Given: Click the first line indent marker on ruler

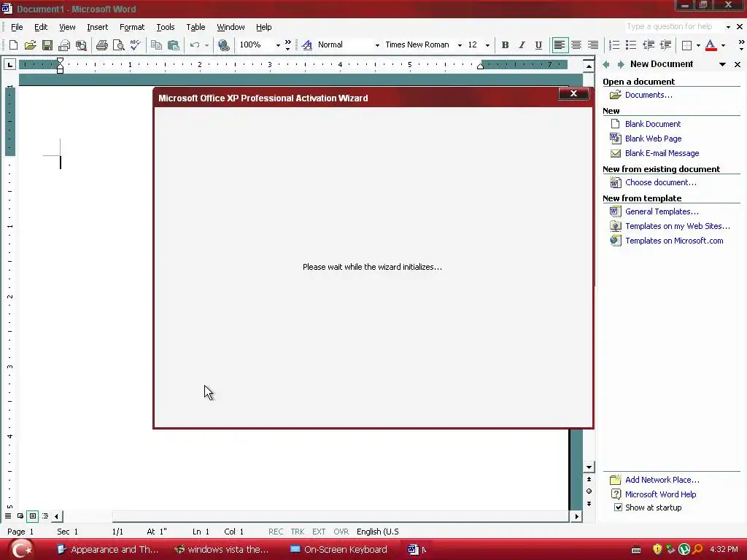Looking at the screenshot, I should pos(60,61).
